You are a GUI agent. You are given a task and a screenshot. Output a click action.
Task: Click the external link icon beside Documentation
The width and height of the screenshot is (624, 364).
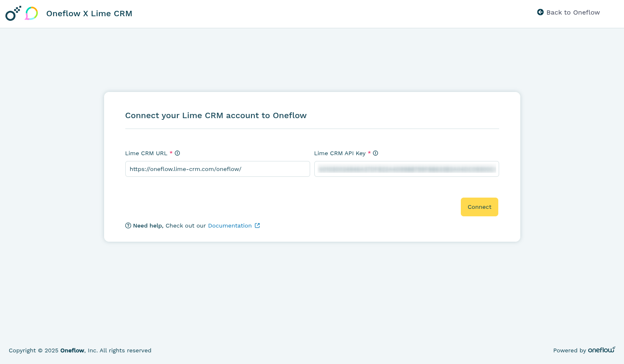pos(257,225)
